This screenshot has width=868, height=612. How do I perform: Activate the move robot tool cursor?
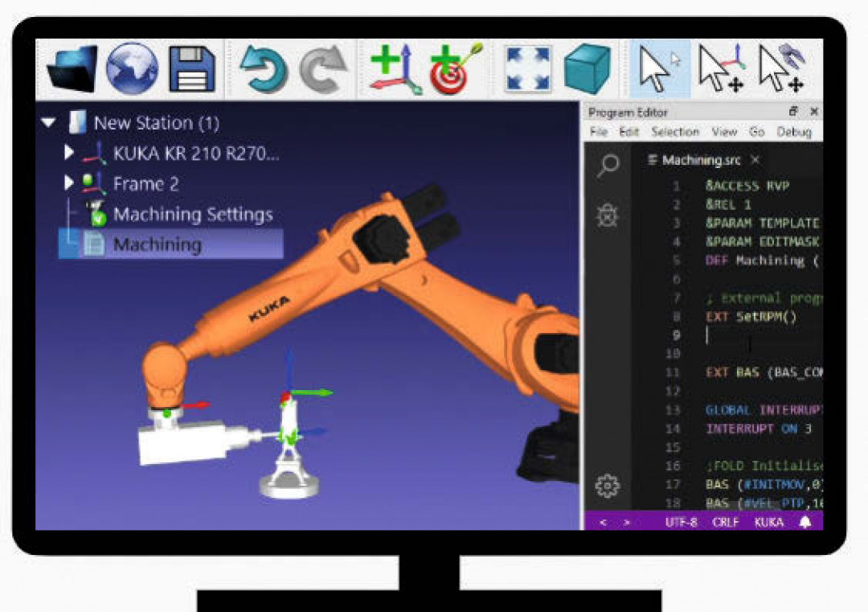782,68
